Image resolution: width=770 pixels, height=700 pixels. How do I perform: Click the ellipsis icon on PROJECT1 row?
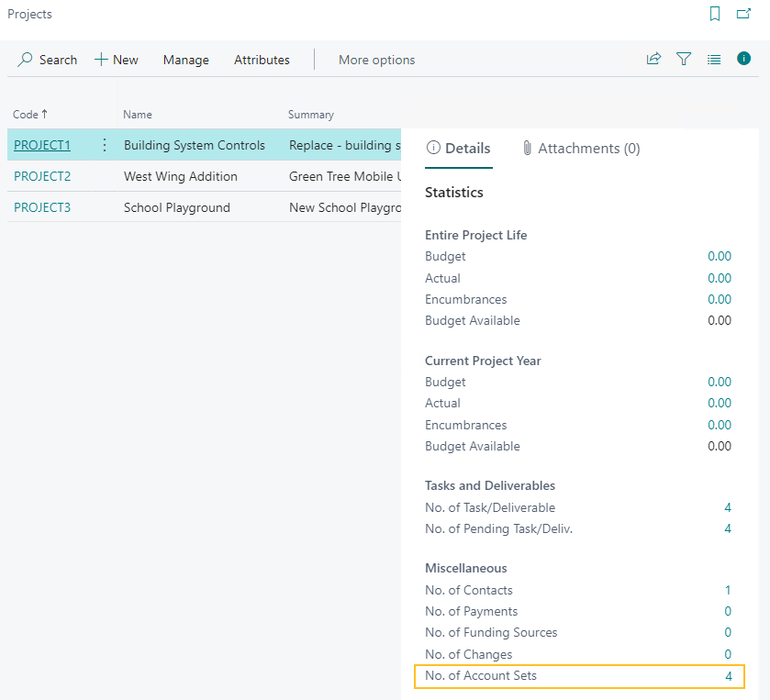(x=104, y=145)
